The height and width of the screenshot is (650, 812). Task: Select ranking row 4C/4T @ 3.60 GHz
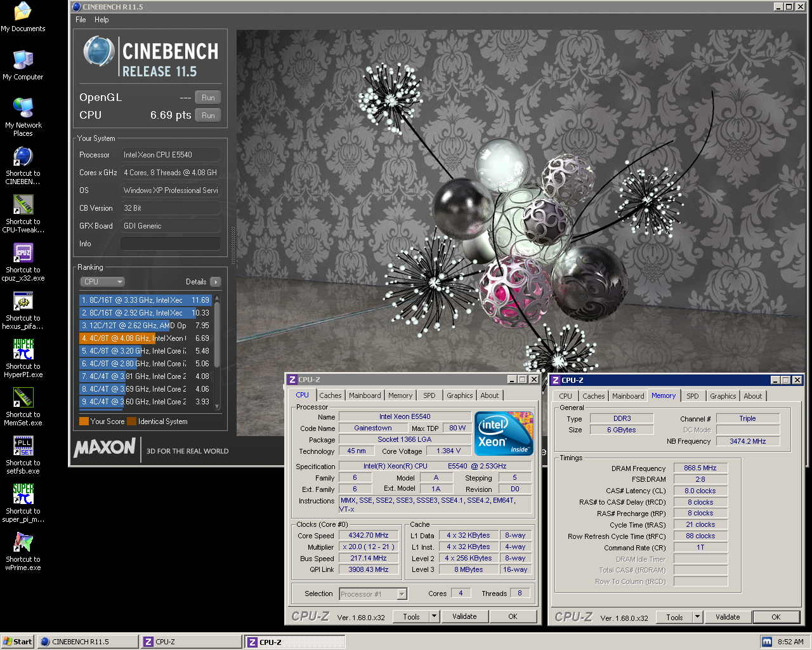tap(145, 402)
